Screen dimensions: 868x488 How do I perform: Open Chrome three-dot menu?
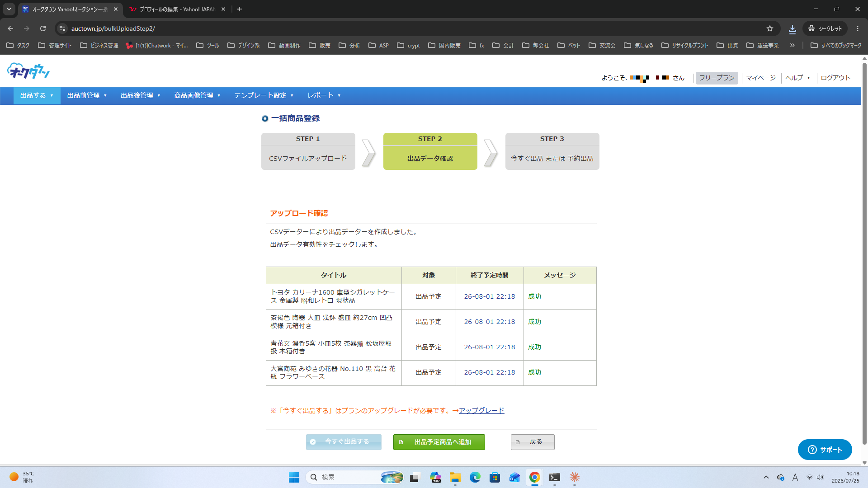point(858,28)
